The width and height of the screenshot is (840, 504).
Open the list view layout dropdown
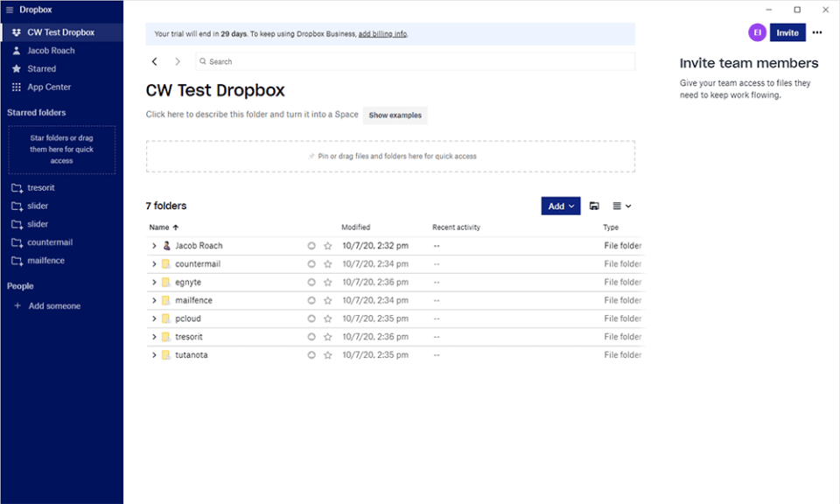(622, 206)
